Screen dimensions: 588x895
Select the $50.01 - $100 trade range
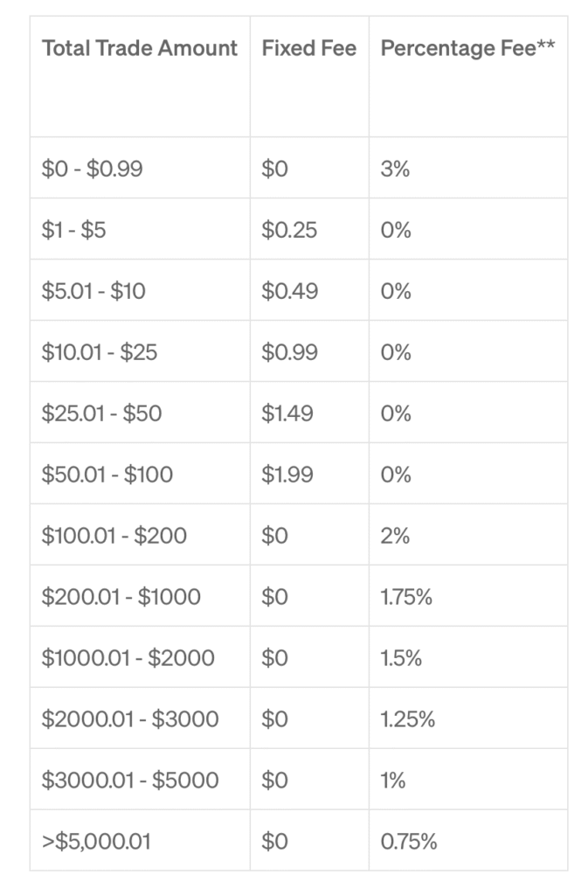pos(107,475)
